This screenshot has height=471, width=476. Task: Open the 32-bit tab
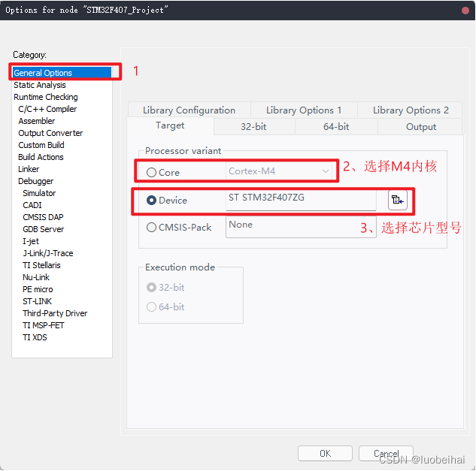[x=253, y=127]
